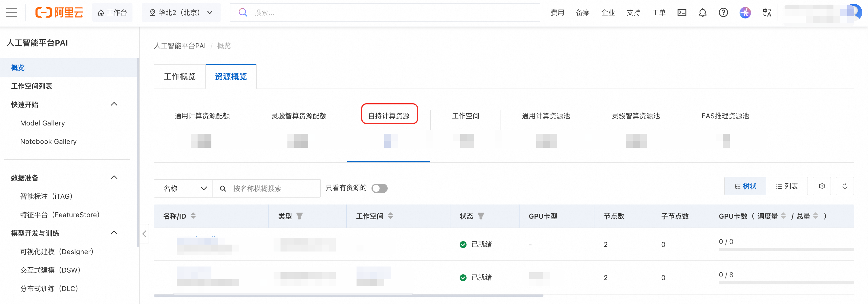Open the notifications bell

tap(703, 12)
